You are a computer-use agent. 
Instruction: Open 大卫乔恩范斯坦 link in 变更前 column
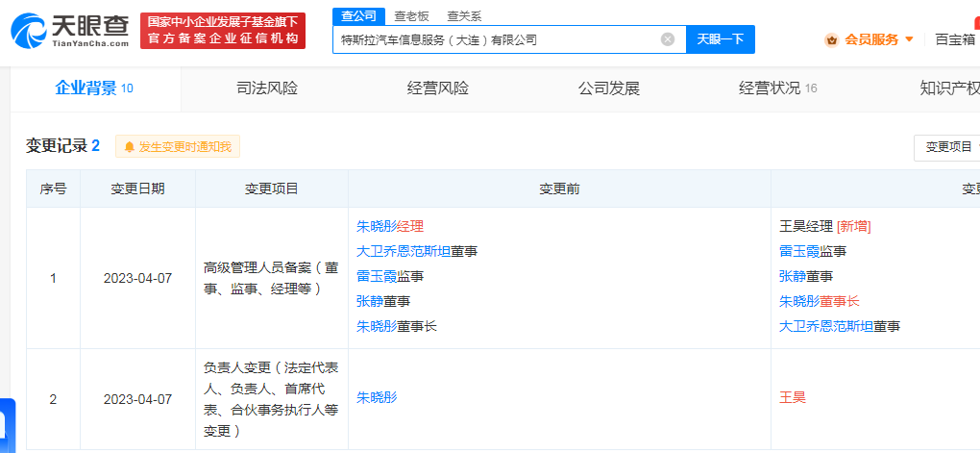point(404,252)
